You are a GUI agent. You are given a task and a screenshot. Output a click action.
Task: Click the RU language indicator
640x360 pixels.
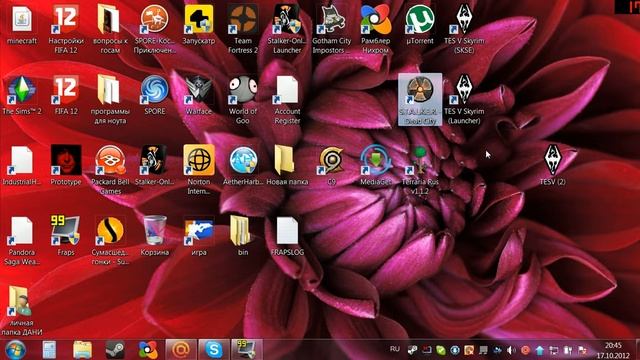click(x=395, y=349)
